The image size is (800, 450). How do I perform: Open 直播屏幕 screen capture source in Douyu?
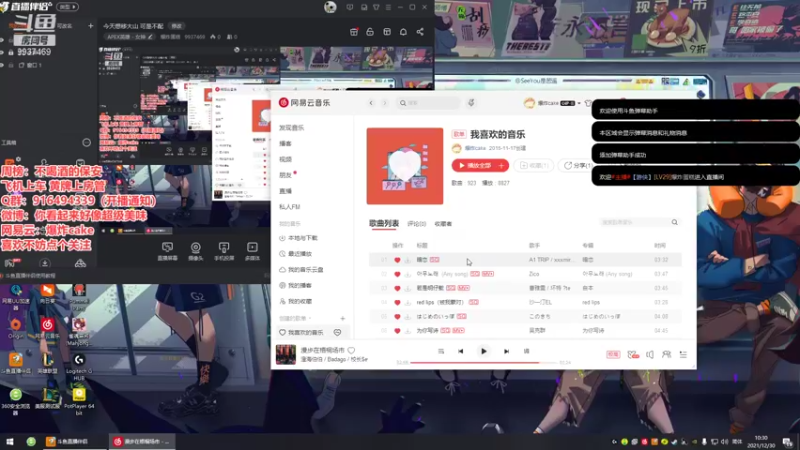click(167, 251)
